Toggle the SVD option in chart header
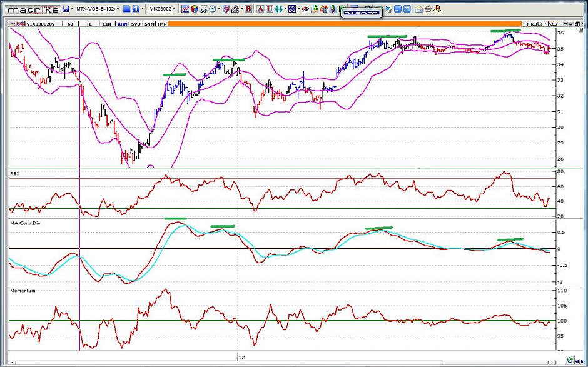Viewport: 588px width, 367px height. click(x=136, y=24)
